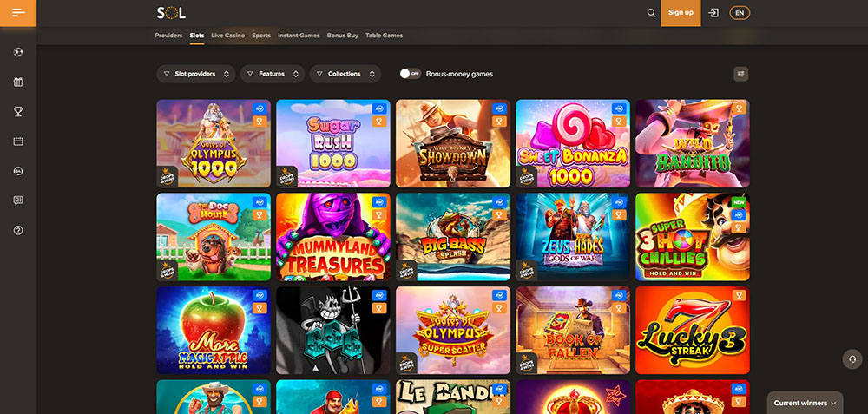Image resolution: width=868 pixels, height=414 pixels.
Task: Open the grid layout settings icon
Action: point(740,74)
